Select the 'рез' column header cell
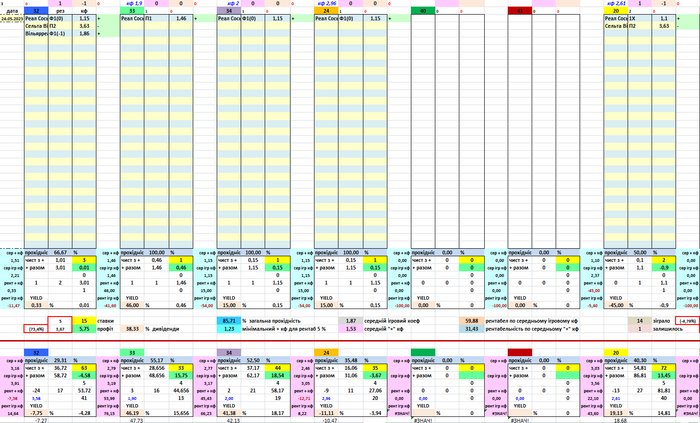Viewport: 700px width, 423px height. coord(60,11)
